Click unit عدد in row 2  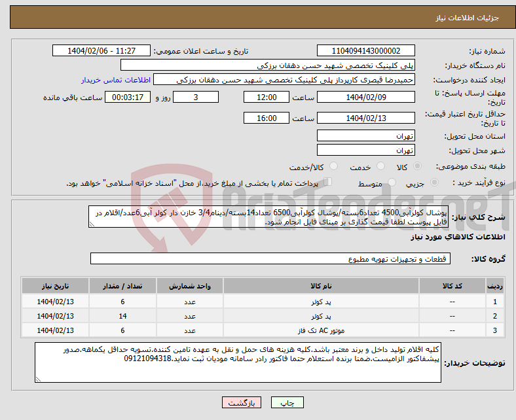coord(190,316)
